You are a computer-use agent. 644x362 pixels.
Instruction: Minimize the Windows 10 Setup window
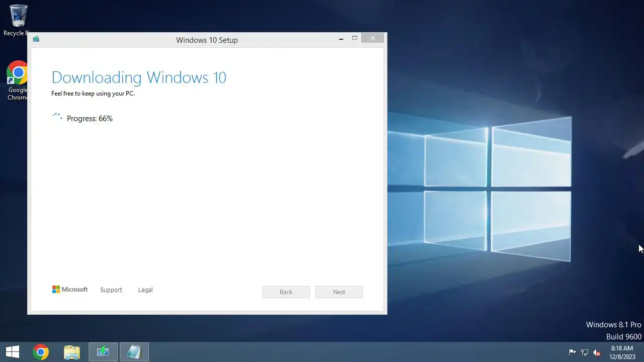(x=341, y=38)
